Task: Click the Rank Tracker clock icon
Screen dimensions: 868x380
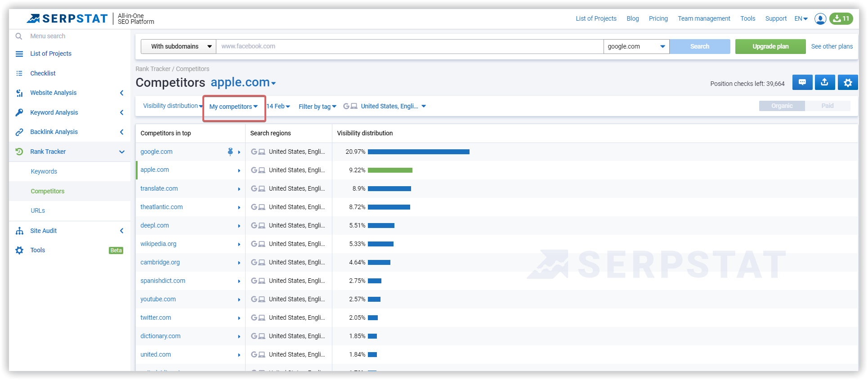Action: 19,152
